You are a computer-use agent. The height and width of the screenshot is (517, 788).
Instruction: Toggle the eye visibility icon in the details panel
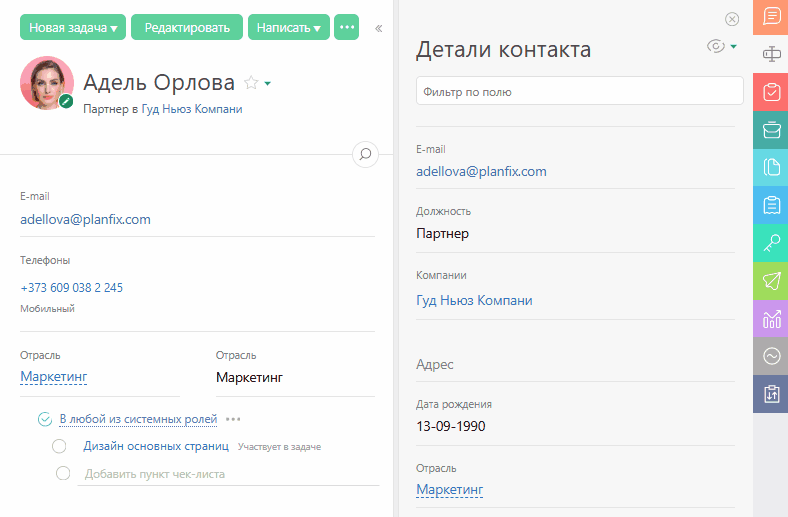[716, 46]
